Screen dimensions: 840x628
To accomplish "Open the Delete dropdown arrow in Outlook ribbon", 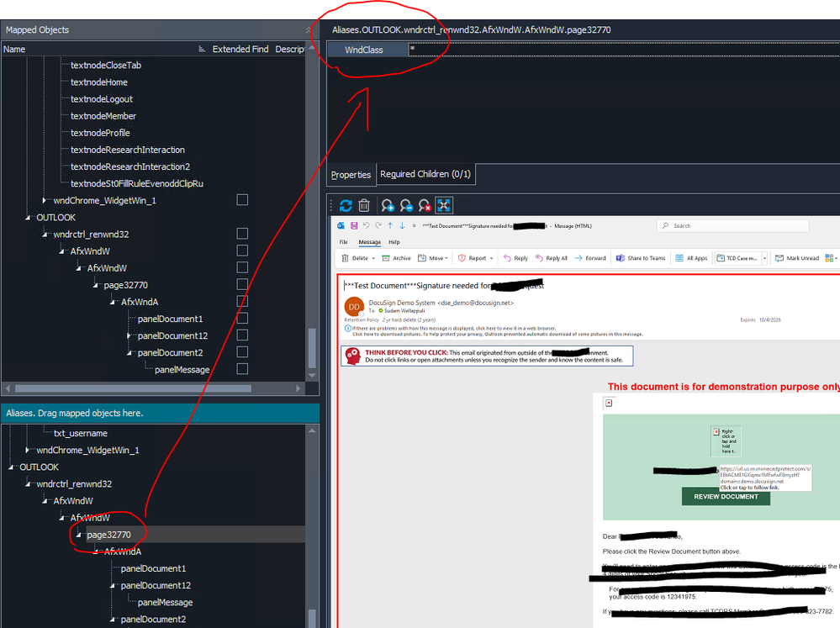I will [x=372, y=258].
